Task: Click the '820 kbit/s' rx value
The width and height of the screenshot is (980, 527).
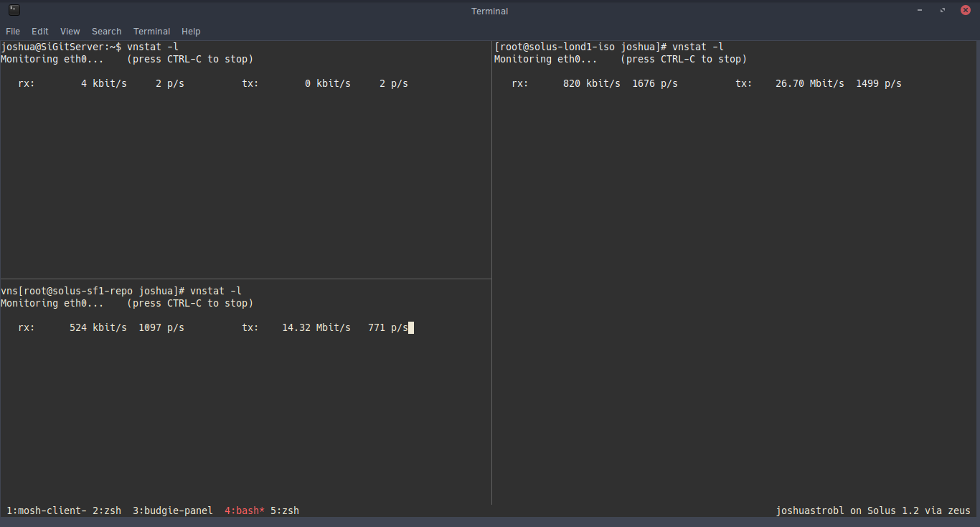Action: click(592, 83)
